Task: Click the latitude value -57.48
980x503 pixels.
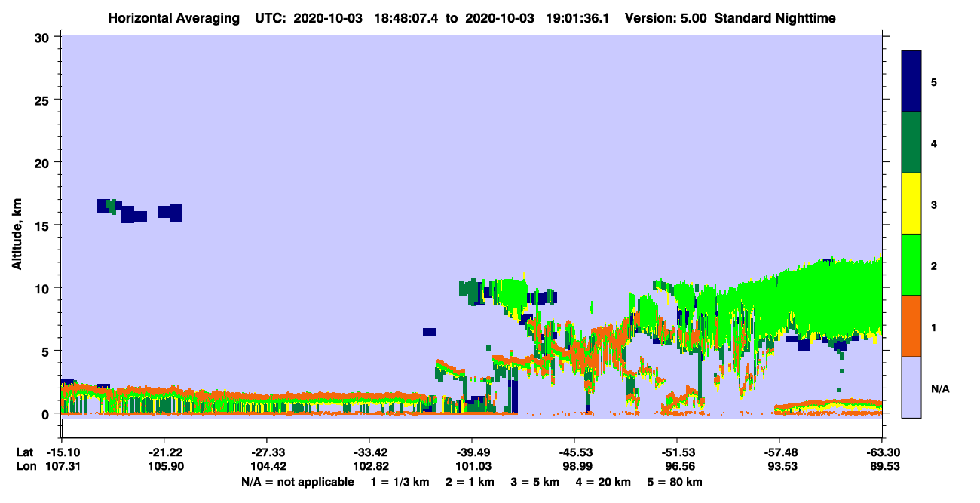Action: [x=779, y=452]
